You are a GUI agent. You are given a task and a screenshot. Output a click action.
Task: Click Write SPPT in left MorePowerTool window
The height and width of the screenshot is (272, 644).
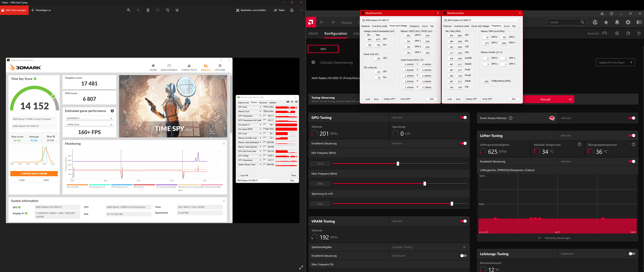[x=406, y=99]
